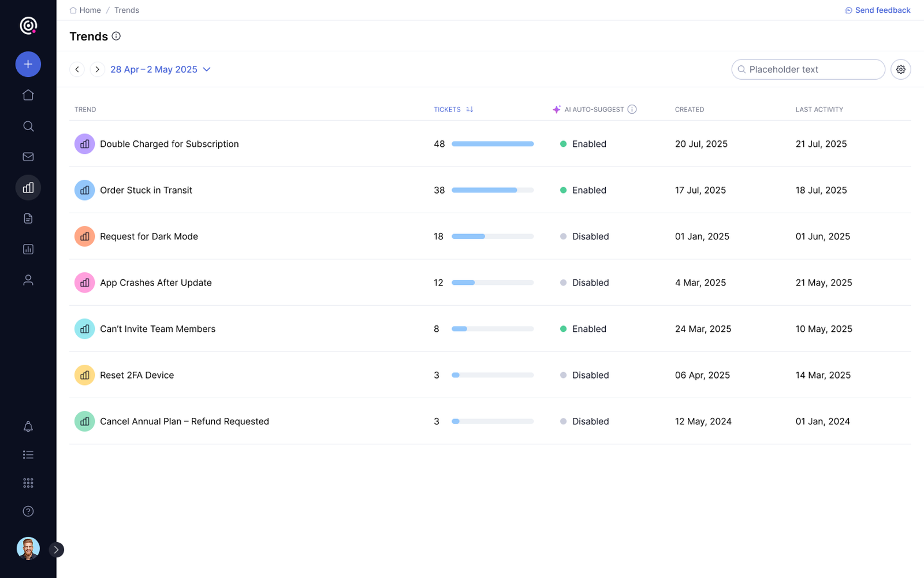The height and width of the screenshot is (578, 924).
Task: Open the reports chart icon in sidebar
Action: click(x=28, y=249)
